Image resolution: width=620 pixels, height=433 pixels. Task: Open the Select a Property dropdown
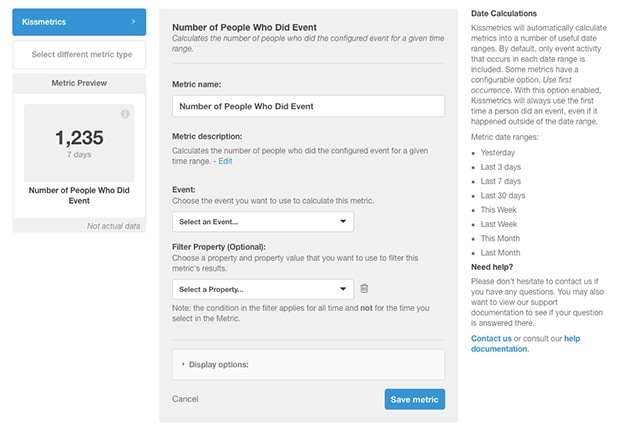pos(262,289)
